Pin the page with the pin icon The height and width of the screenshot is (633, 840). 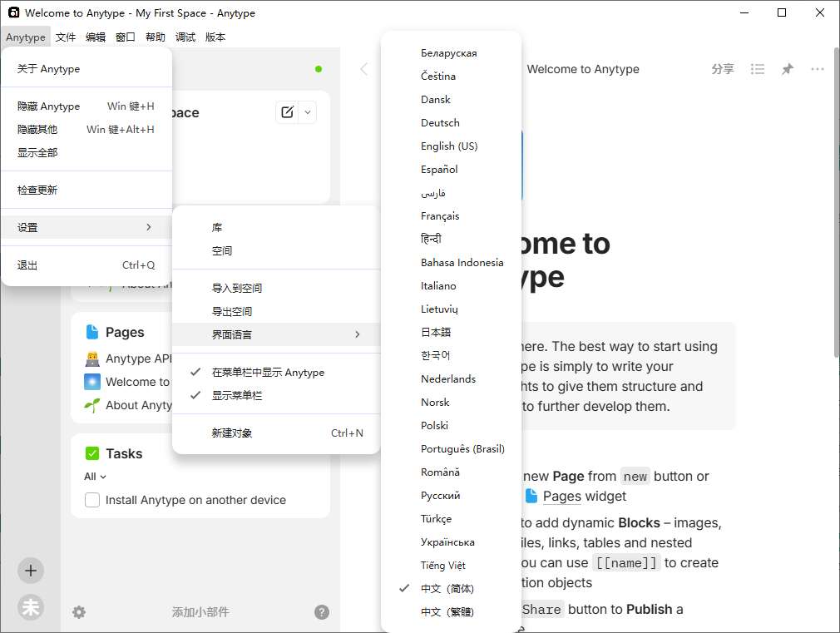[x=787, y=69]
